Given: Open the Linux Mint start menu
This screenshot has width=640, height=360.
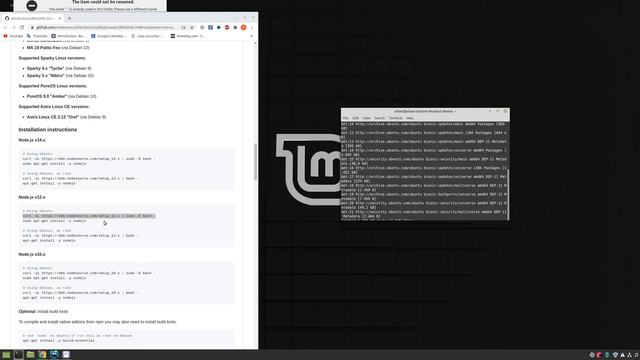Looking at the screenshot, I should [6, 355].
